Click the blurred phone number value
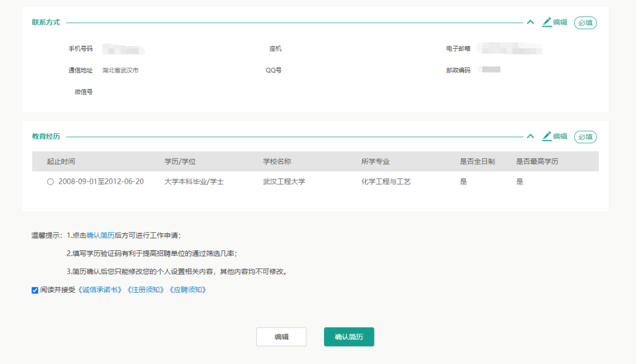This screenshot has width=636, height=364. click(123, 49)
